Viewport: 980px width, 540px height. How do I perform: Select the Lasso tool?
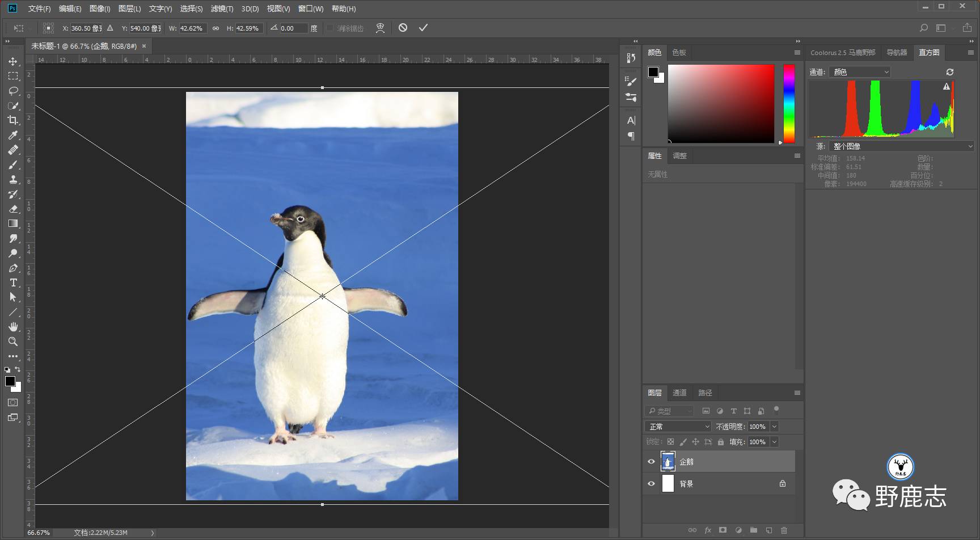click(13, 91)
